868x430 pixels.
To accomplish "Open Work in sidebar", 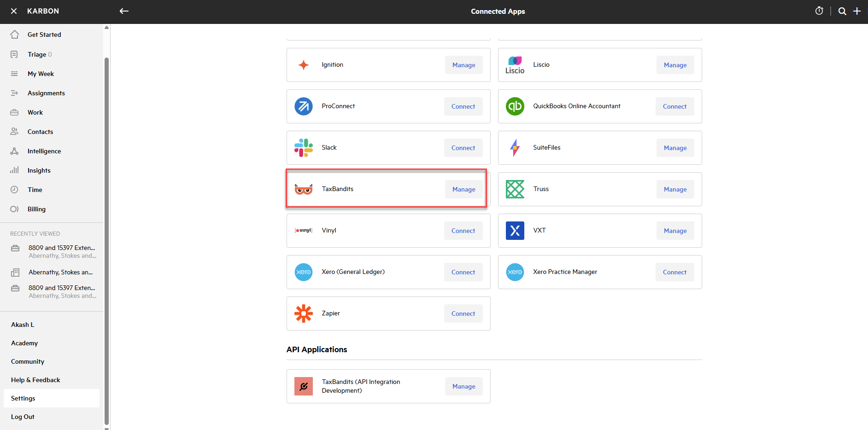I will click(x=35, y=112).
